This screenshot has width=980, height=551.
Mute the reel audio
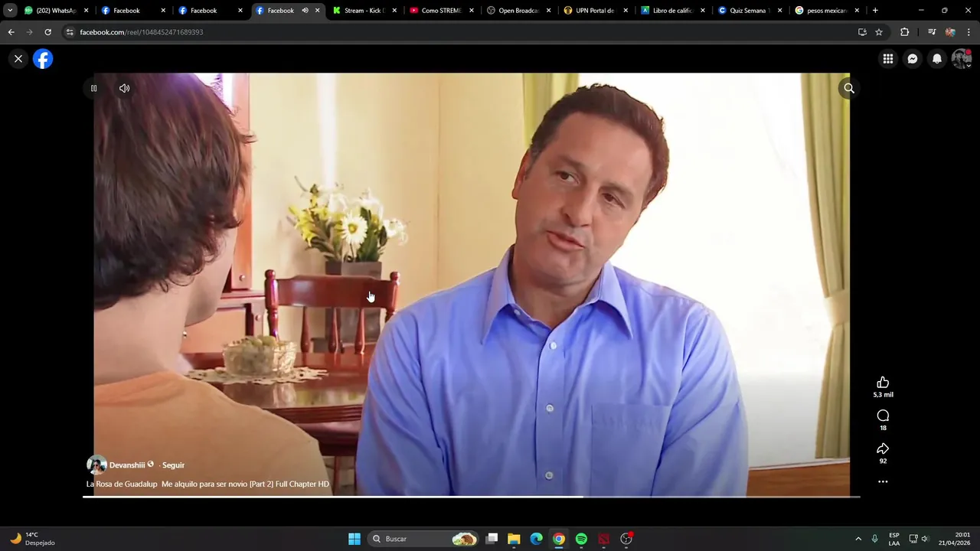tap(124, 88)
